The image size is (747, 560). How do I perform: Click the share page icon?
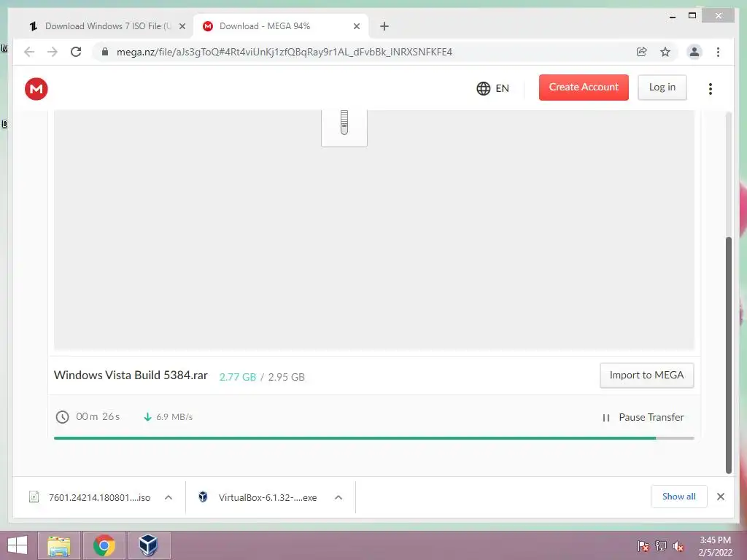coord(642,52)
